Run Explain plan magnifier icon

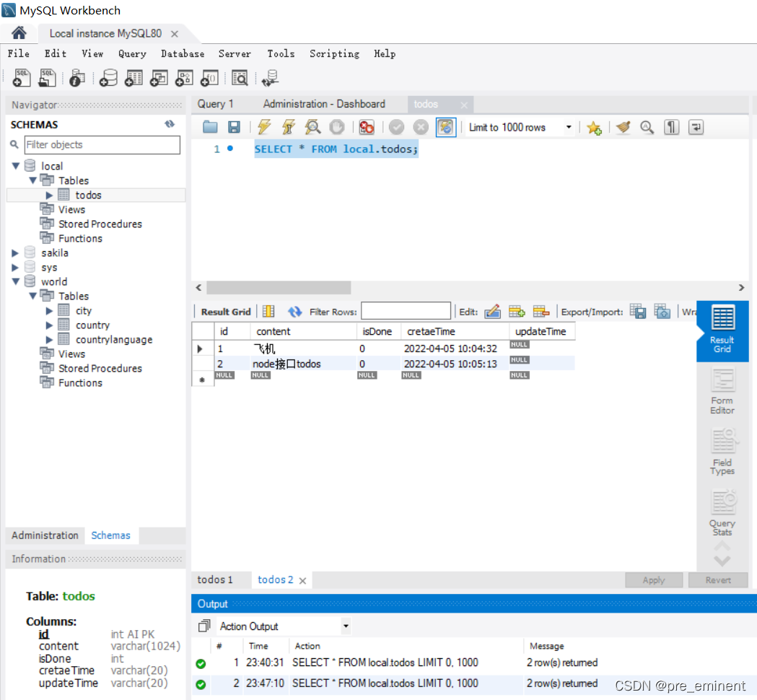point(313,127)
